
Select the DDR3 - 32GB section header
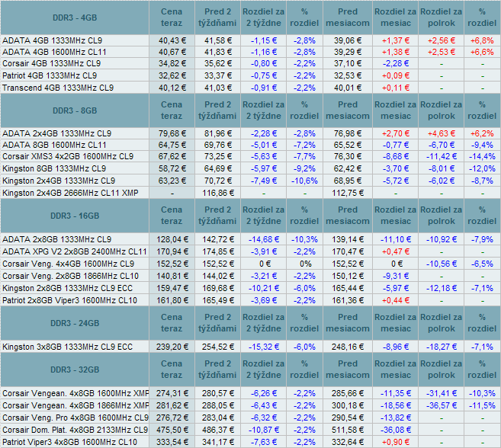[75, 370]
